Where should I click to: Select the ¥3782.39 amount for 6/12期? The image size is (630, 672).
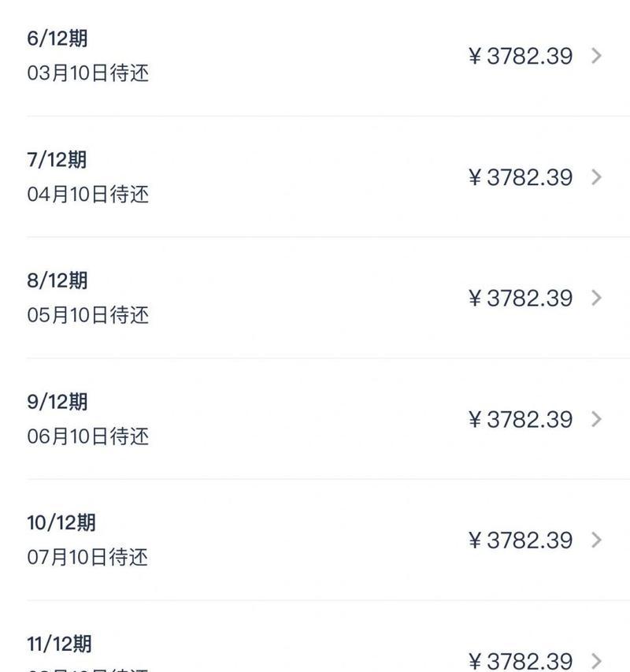coord(521,56)
